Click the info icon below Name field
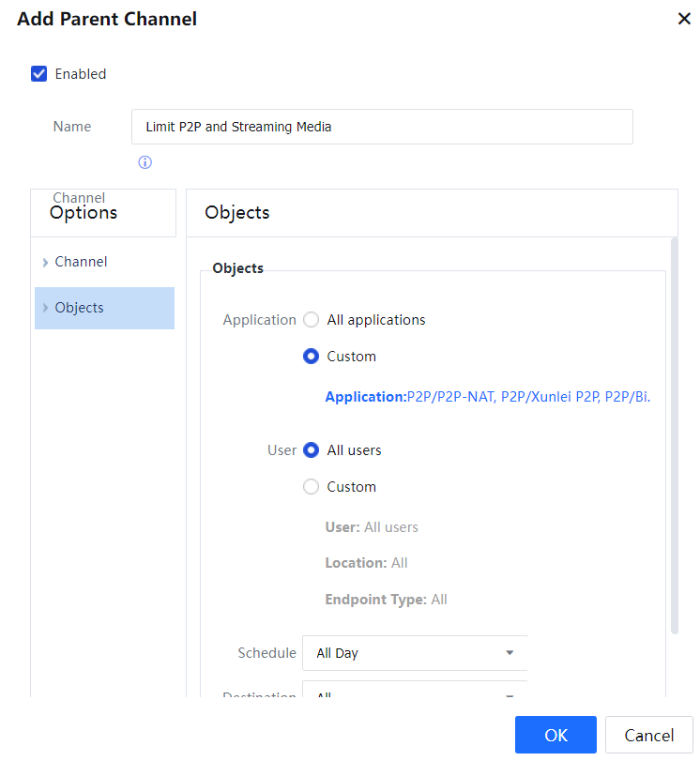 click(145, 162)
